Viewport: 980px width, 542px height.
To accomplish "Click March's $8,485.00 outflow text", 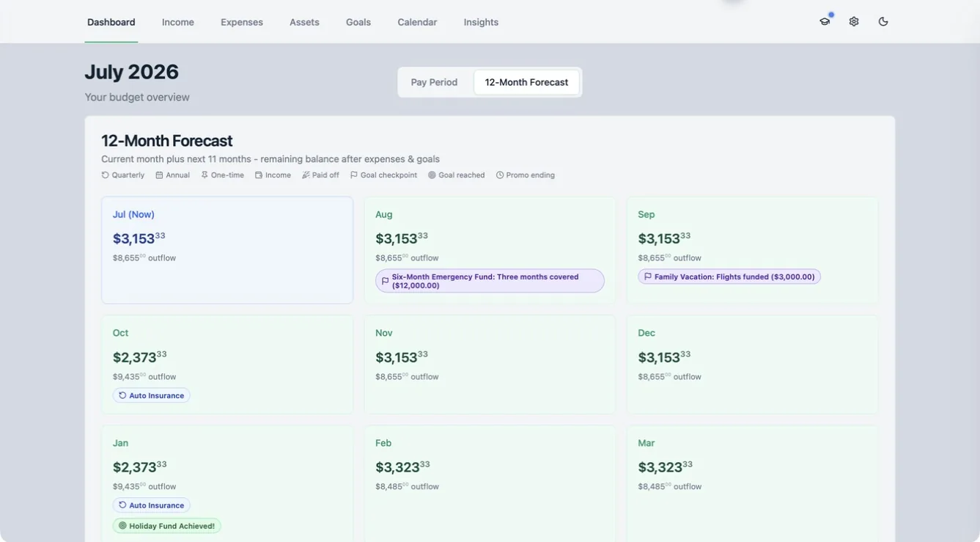I will click(670, 486).
